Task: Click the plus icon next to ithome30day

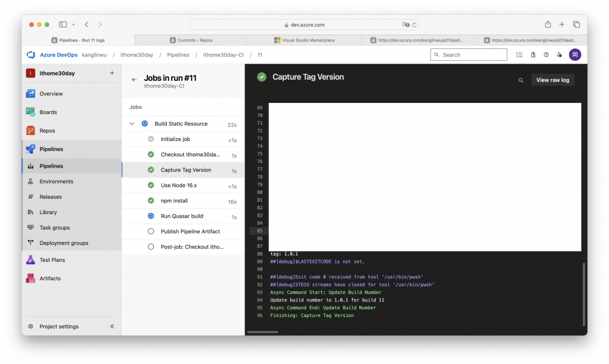Action: point(112,73)
